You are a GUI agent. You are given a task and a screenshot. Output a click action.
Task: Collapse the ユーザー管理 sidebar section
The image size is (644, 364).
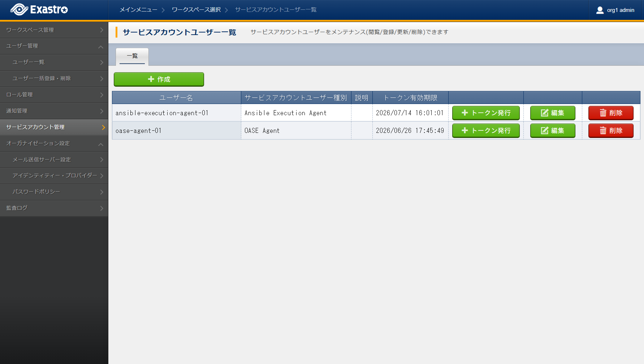pos(101,47)
